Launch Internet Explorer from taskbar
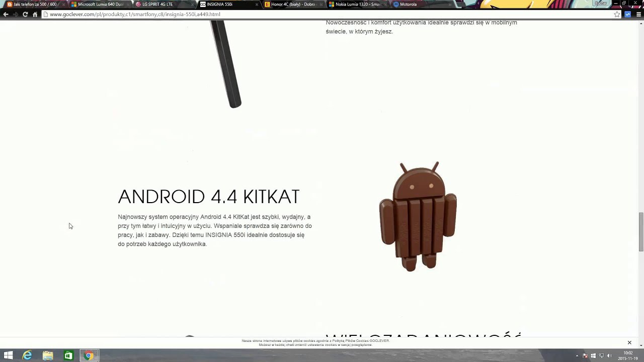Viewport: 644px width, 362px height. (27, 355)
